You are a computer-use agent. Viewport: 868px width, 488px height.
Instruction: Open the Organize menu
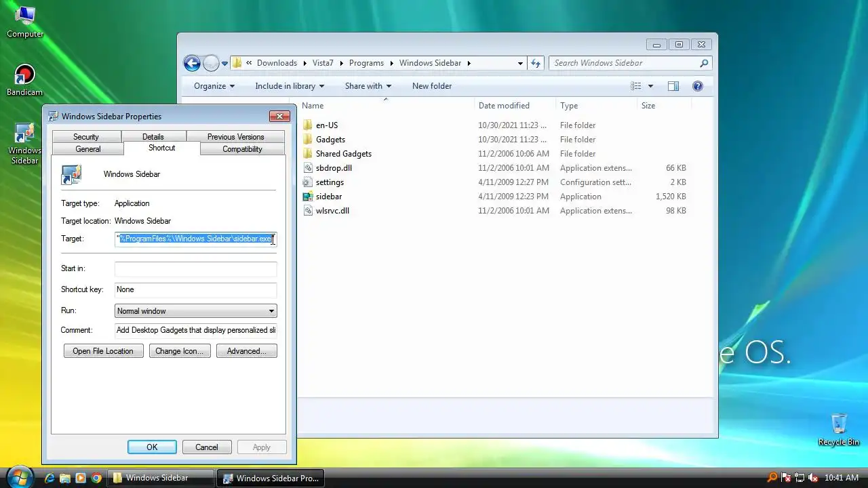[214, 86]
